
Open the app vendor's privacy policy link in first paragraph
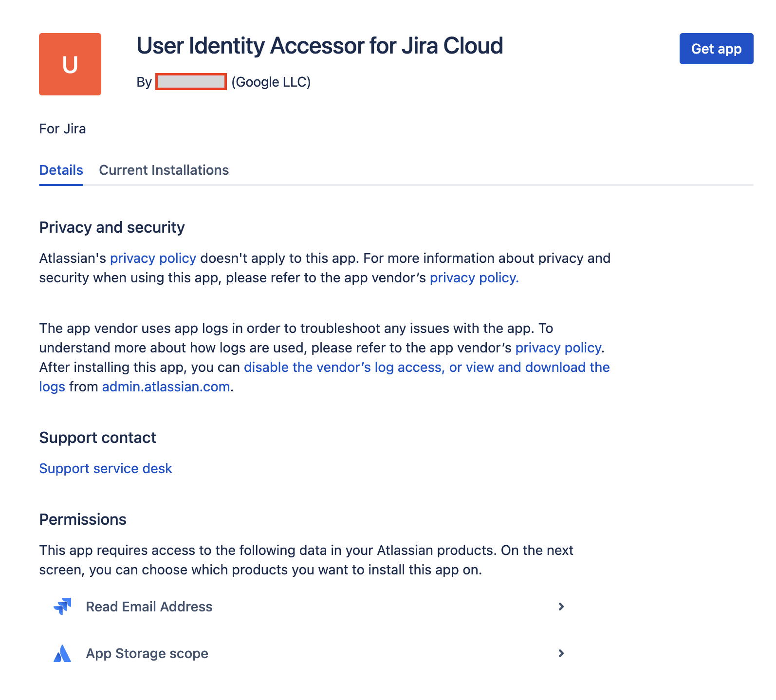474,277
